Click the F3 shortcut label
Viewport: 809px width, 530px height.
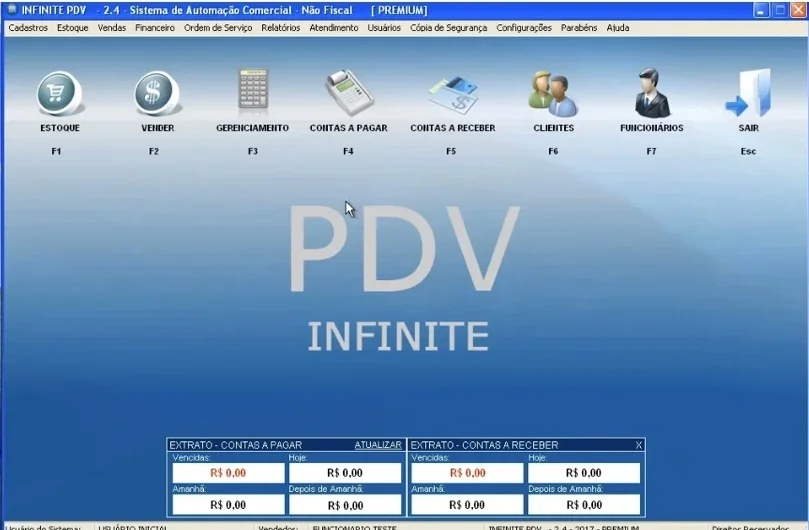252,151
